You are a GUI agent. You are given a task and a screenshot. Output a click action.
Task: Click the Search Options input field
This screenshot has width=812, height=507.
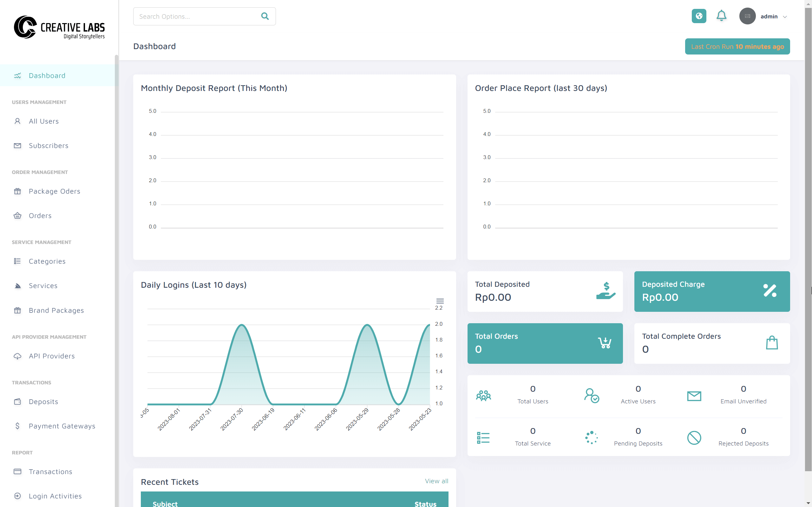point(195,16)
